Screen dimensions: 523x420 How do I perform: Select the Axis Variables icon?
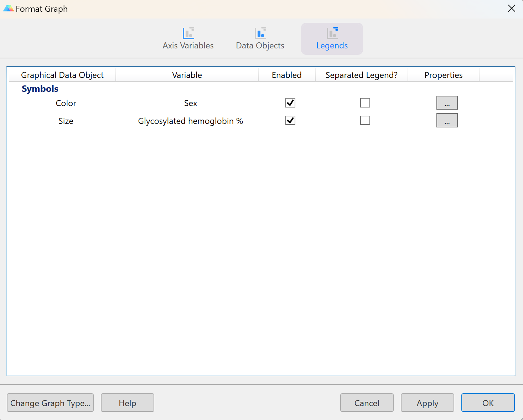(x=188, y=33)
